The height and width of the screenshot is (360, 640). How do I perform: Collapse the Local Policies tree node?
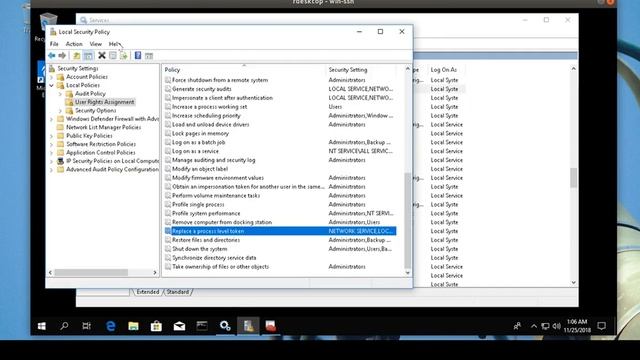(x=52, y=85)
